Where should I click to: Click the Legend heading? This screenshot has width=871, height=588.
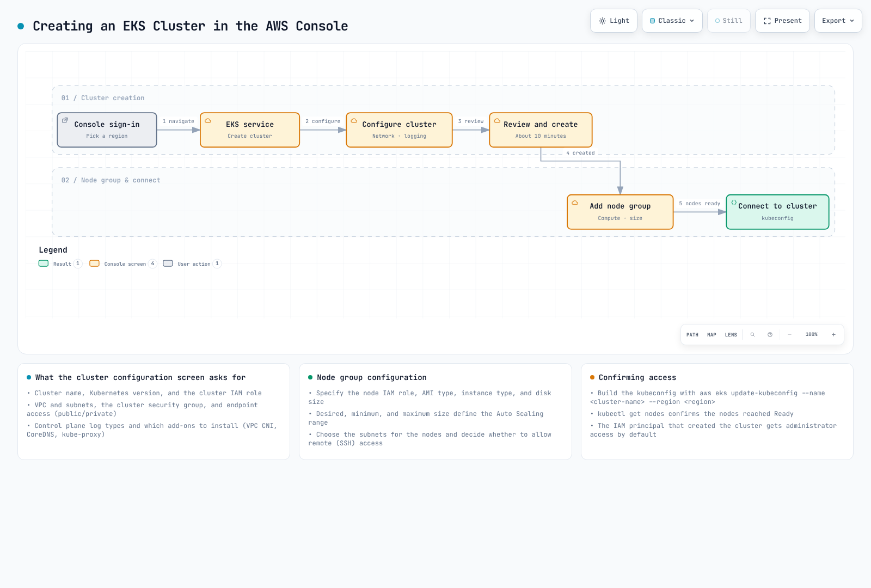pos(53,250)
